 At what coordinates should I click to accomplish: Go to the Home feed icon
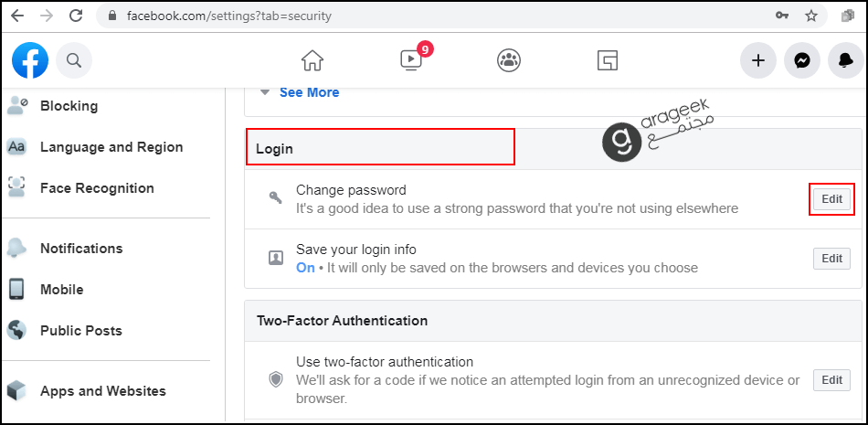click(x=312, y=59)
